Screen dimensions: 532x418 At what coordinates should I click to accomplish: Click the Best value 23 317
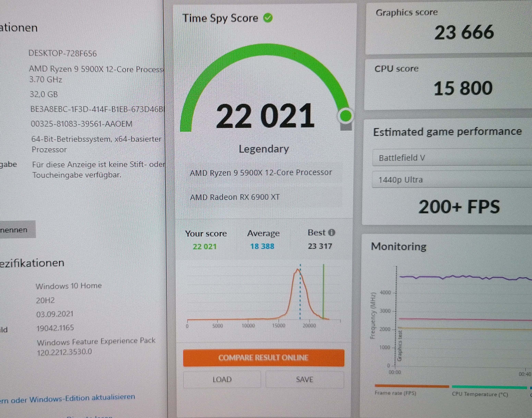320,246
